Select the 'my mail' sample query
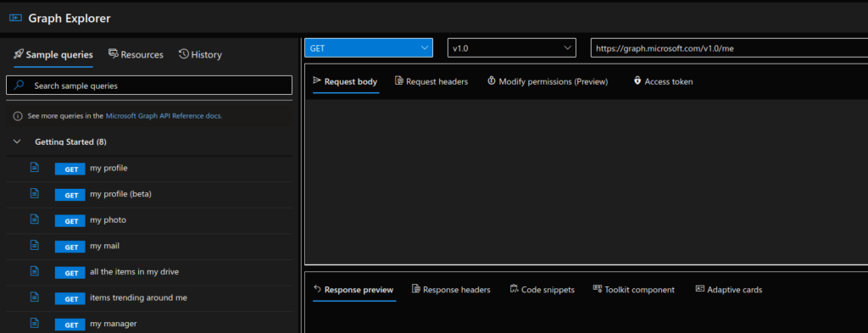Viewport: 868px width, 333px height. [149, 247]
